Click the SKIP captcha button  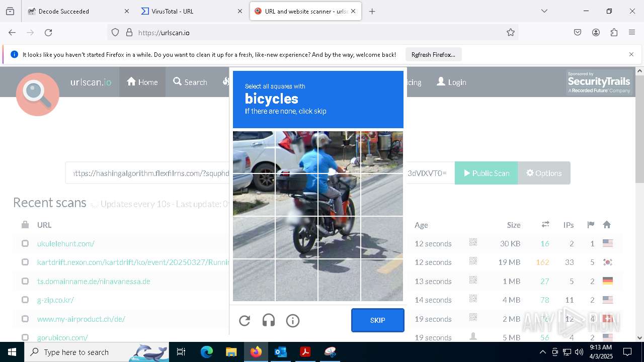377,320
